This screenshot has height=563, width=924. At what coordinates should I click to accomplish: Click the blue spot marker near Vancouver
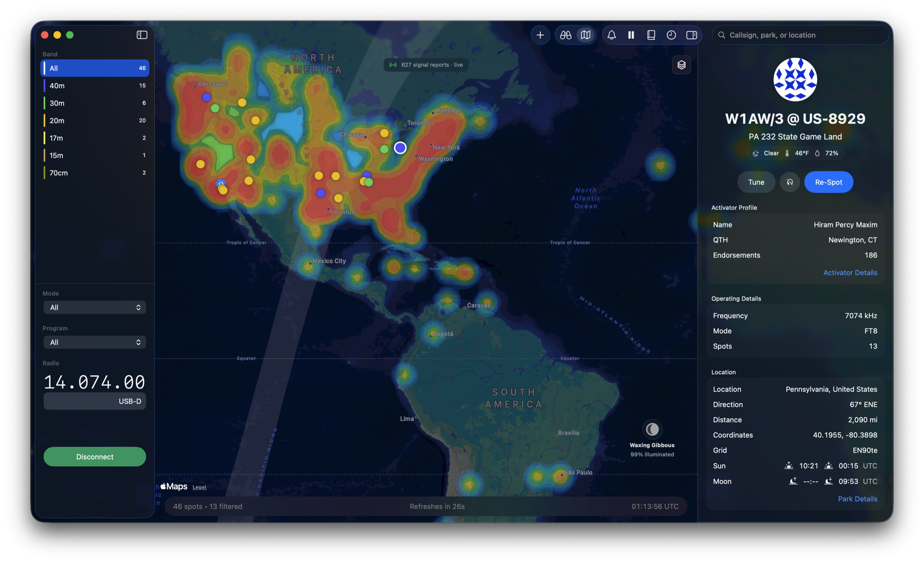[206, 97]
